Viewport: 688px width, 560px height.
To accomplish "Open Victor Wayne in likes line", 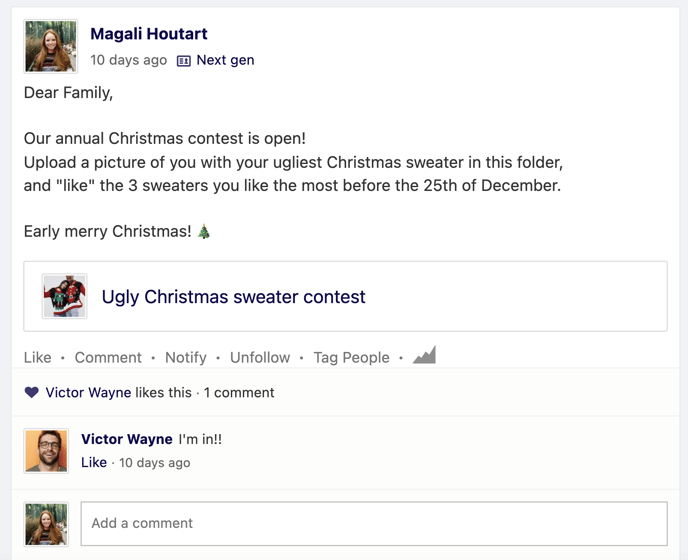I will 88,392.
